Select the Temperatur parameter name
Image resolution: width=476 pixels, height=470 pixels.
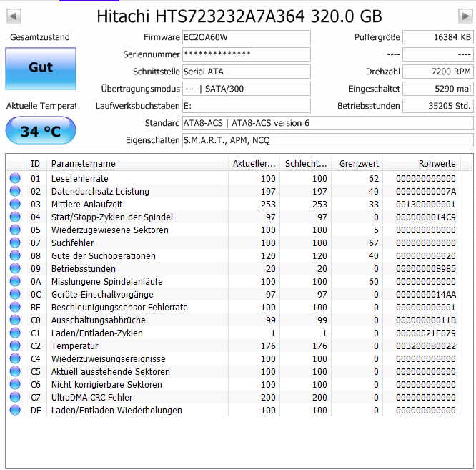[74, 346]
